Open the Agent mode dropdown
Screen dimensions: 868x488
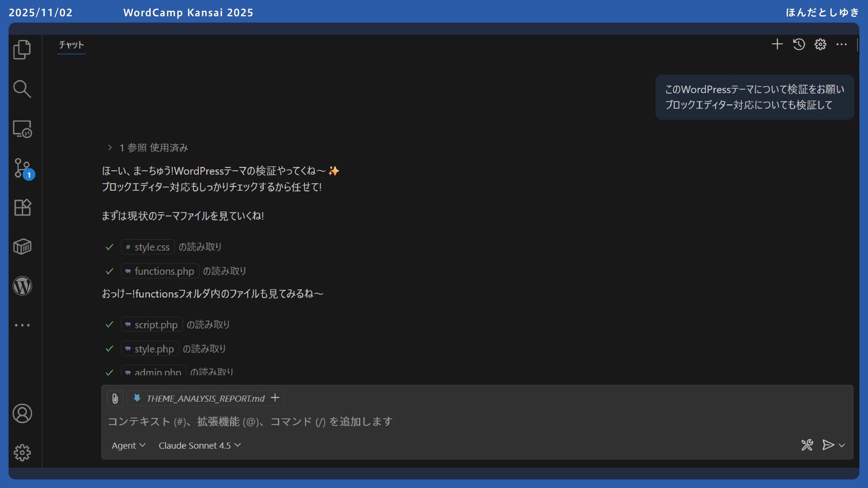pyautogui.click(x=128, y=446)
